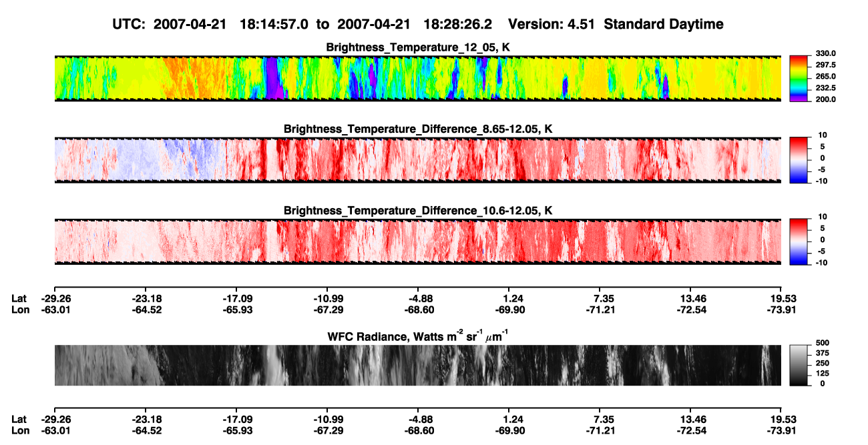
Task: Select the 'Version: 4.51 Standard Daytime' text
Action: click(x=616, y=25)
